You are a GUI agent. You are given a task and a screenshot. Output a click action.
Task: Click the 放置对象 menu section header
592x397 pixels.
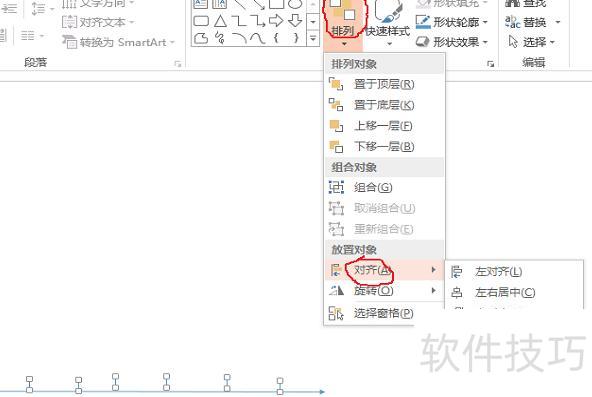(384, 249)
